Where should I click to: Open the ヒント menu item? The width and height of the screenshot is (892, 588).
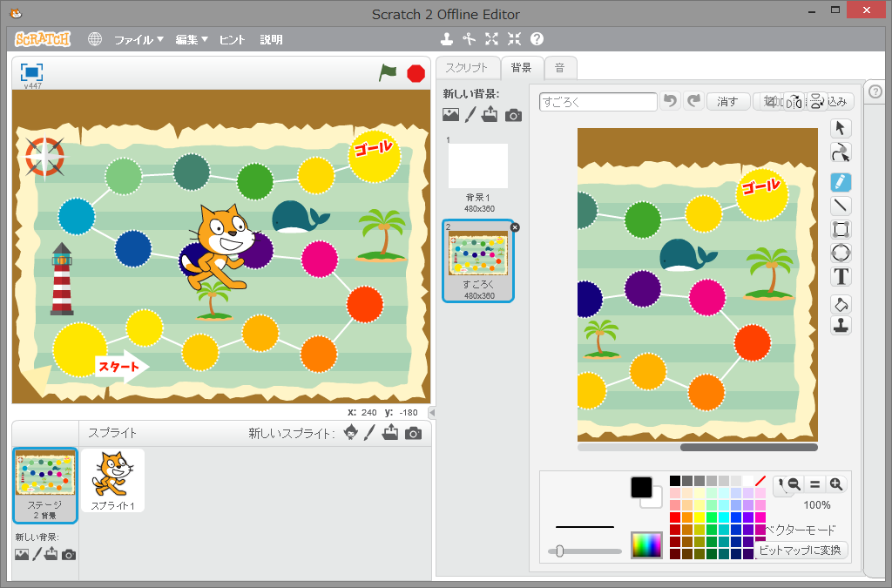232,39
